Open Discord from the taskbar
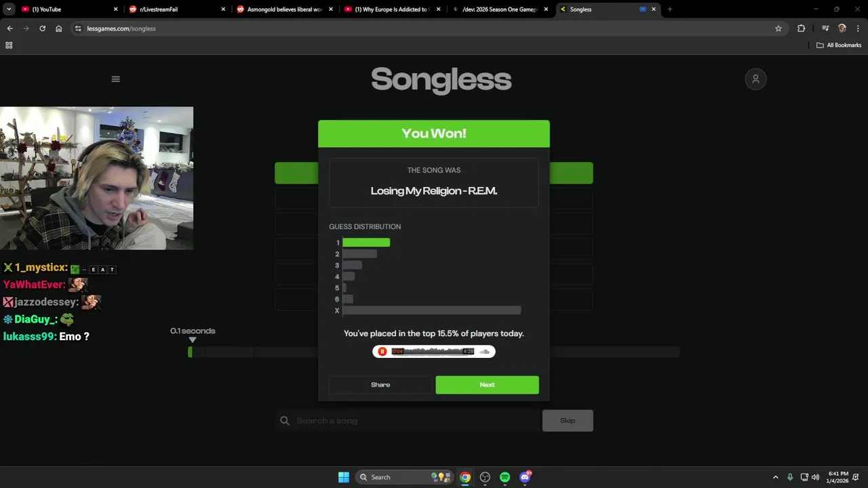This screenshot has height=488, width=868. tap(525, 477)
